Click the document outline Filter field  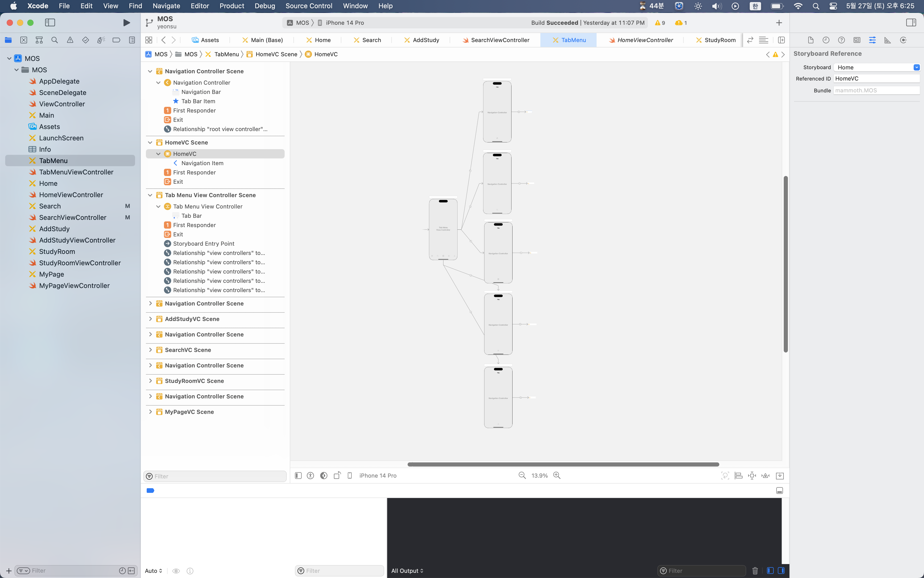click(x=215, y=476)
